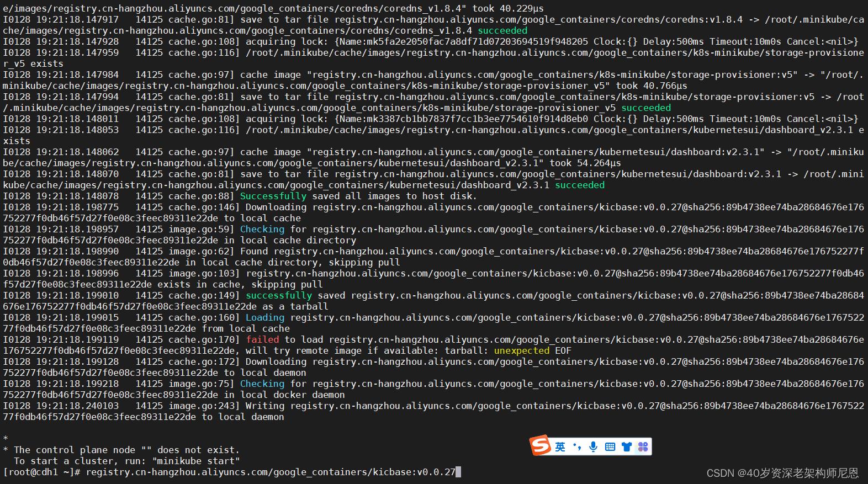Click "Checking" on the image.go:59 line
Viewport: 868px width, 484px height.
coord(262,229)
